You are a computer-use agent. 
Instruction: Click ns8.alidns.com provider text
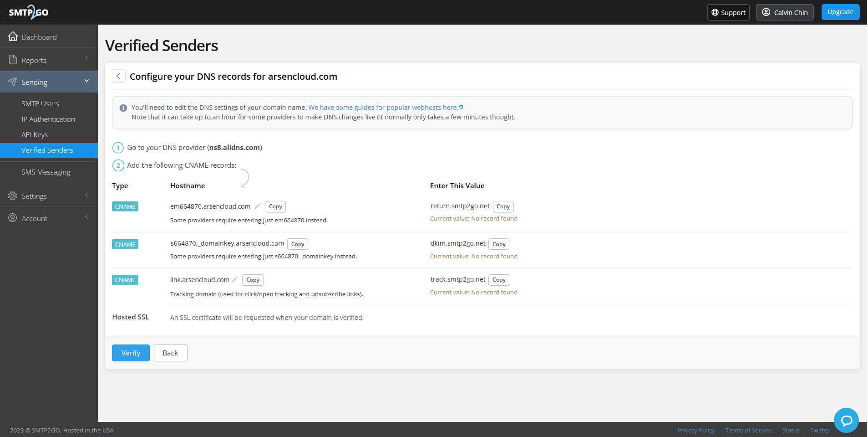(234, 148)
